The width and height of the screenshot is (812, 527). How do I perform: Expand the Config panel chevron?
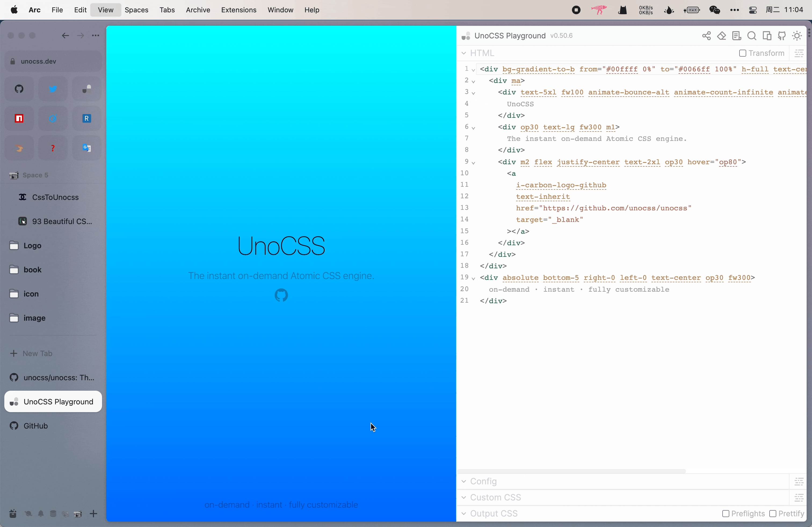point(464,481)
